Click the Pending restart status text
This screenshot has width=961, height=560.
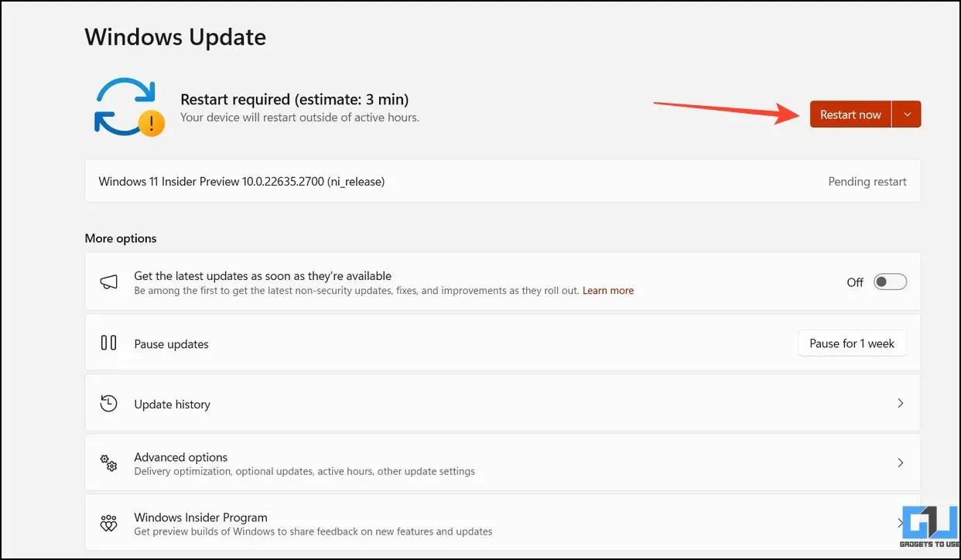click(x=867, y=182)
